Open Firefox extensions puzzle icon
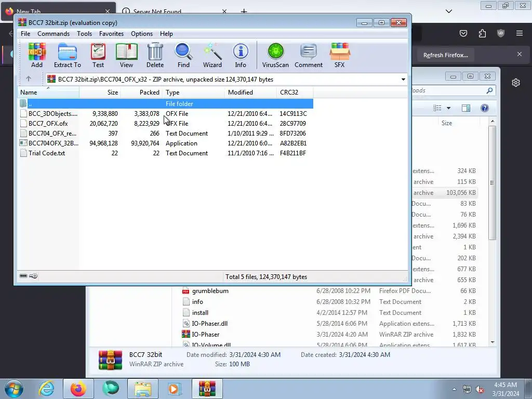532x399 pixels. [482, 33]
